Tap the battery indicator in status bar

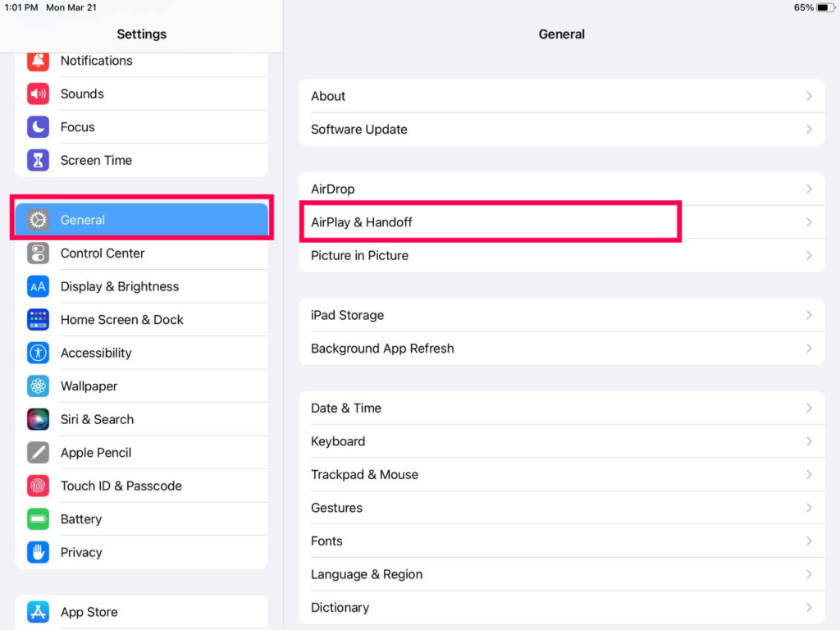pyautogui.click(x=825, y=7)
